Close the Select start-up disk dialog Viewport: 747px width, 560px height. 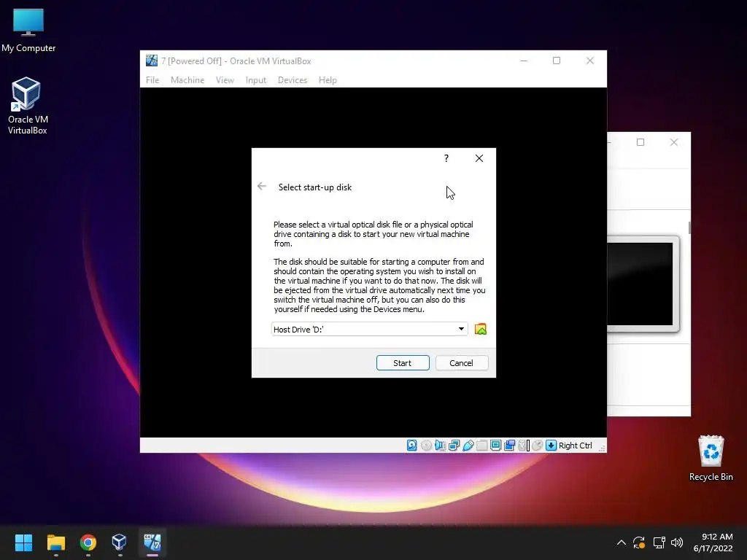pyautogui.click(x=479, y=158)
